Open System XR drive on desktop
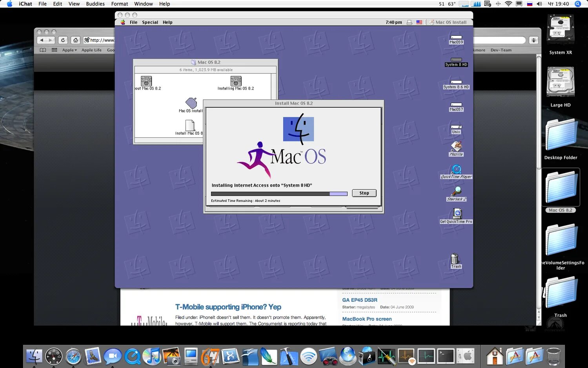Screen dimensions: 588x368 561,34
